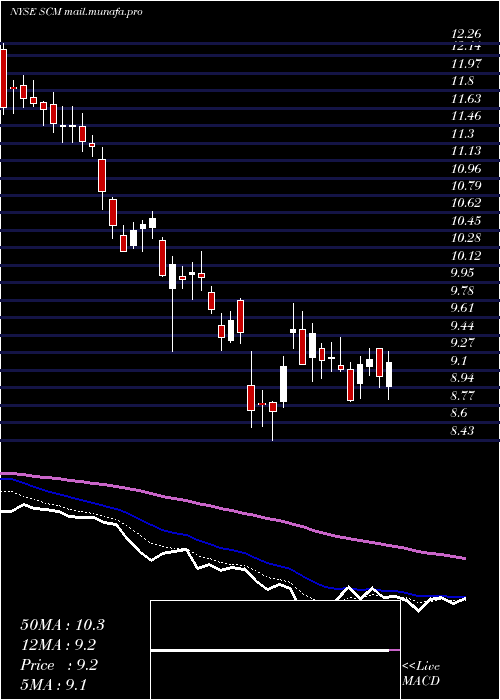Click the '50MA : 10.3' readout
500x700 pixels.
point(62,625)
